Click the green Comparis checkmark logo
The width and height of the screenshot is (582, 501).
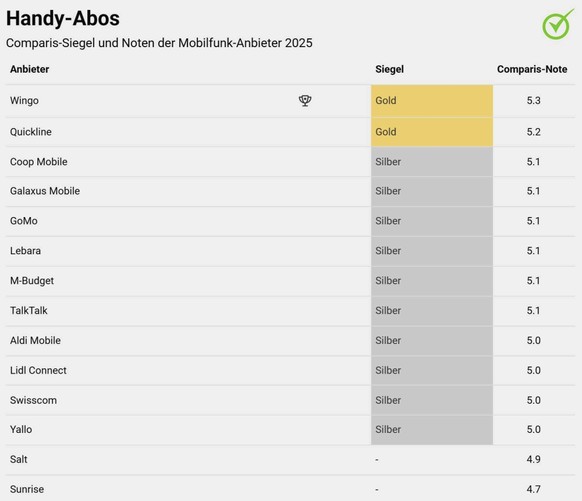558,24
